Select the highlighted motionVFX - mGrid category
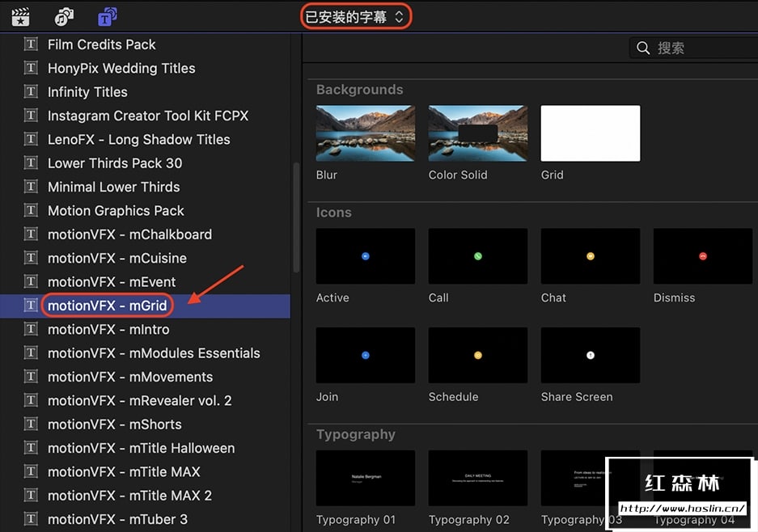The height and width of the screenshot is (532, 758). pos(145,306)
